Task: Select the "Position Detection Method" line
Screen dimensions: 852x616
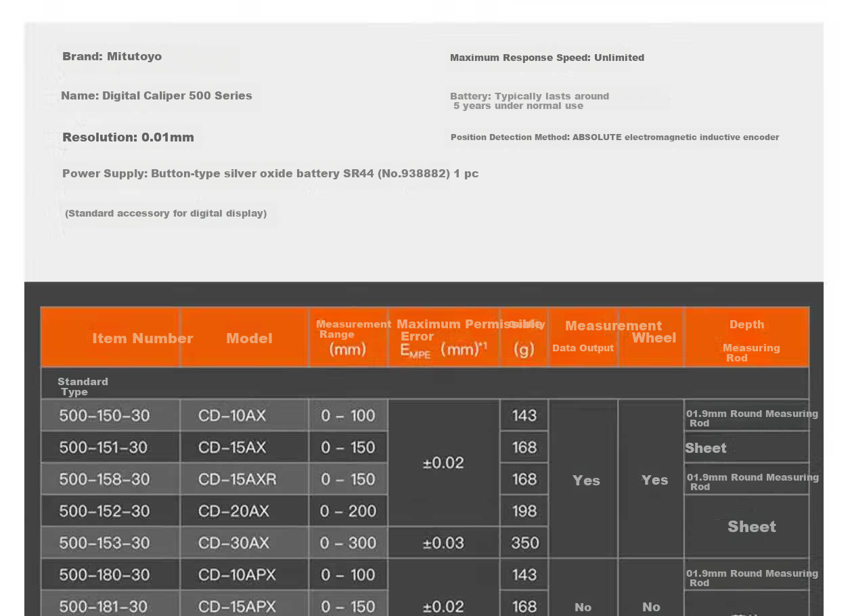Action: click(614, 137)
